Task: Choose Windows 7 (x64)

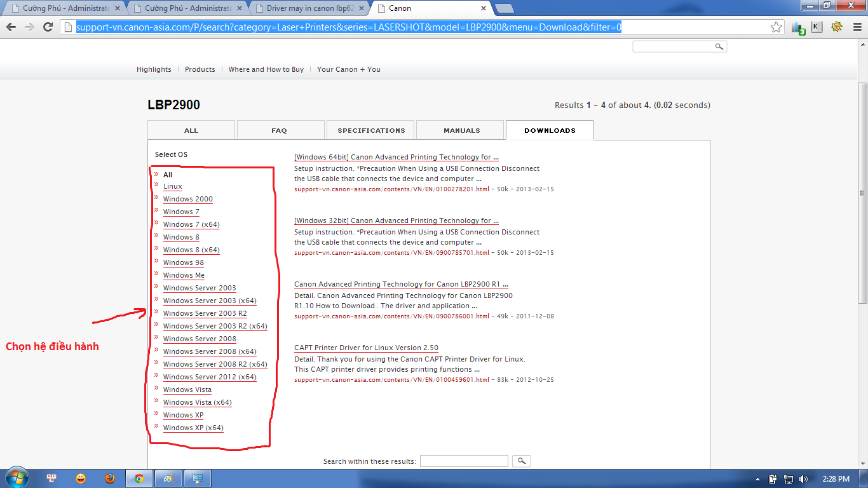Action: 191,224
